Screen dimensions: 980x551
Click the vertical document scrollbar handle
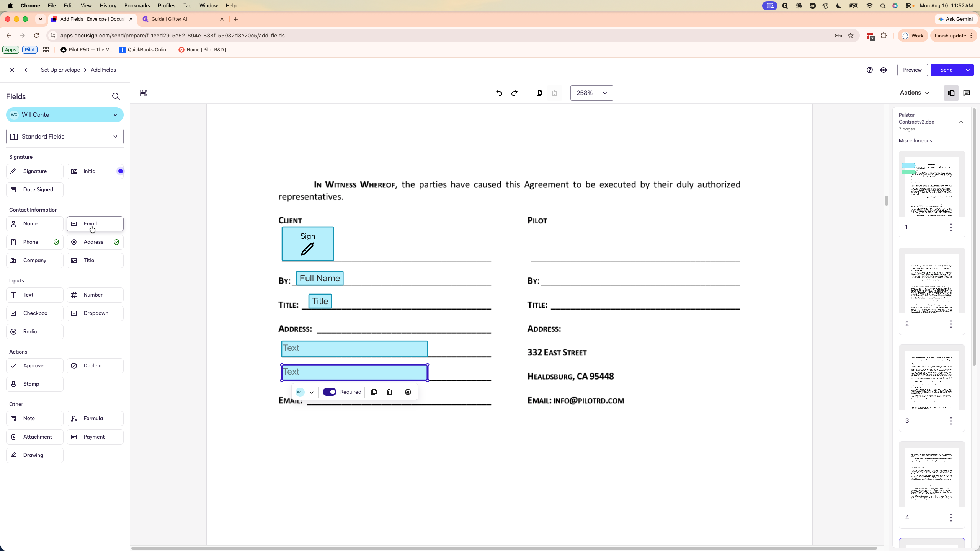(886, 201)
